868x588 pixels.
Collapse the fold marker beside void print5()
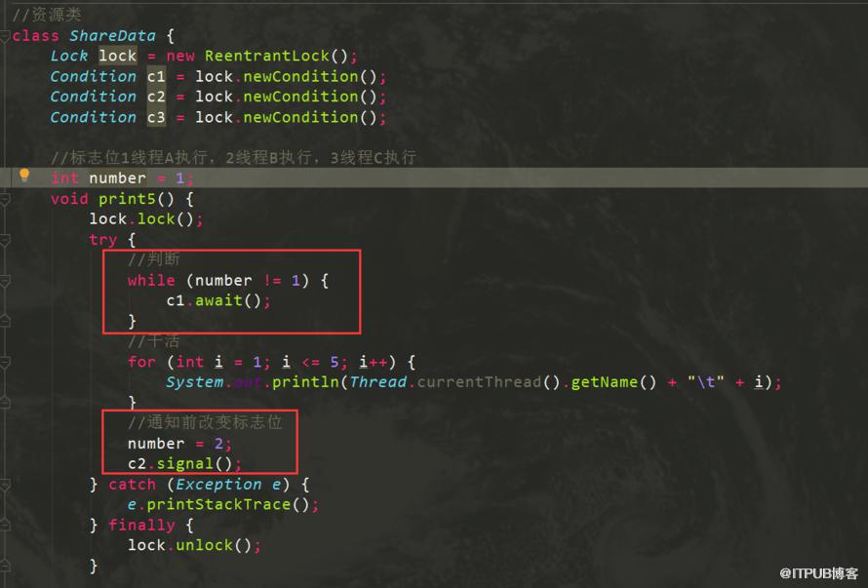[5, 199]
